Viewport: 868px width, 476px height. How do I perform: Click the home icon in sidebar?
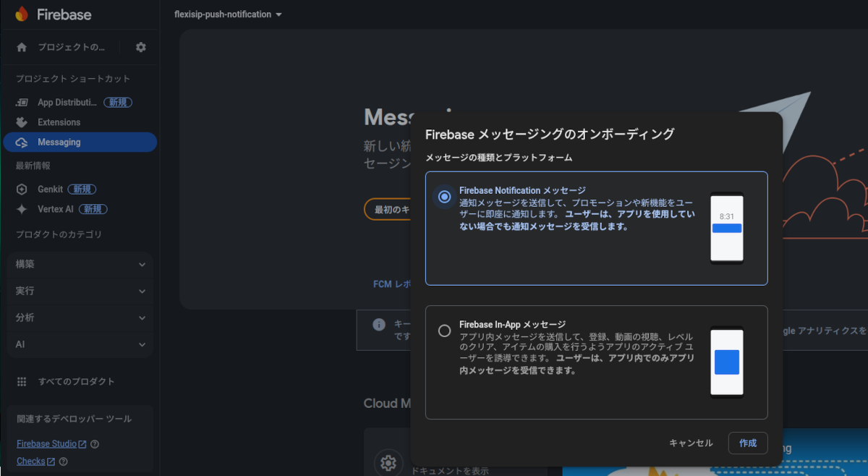pos(22,47)
